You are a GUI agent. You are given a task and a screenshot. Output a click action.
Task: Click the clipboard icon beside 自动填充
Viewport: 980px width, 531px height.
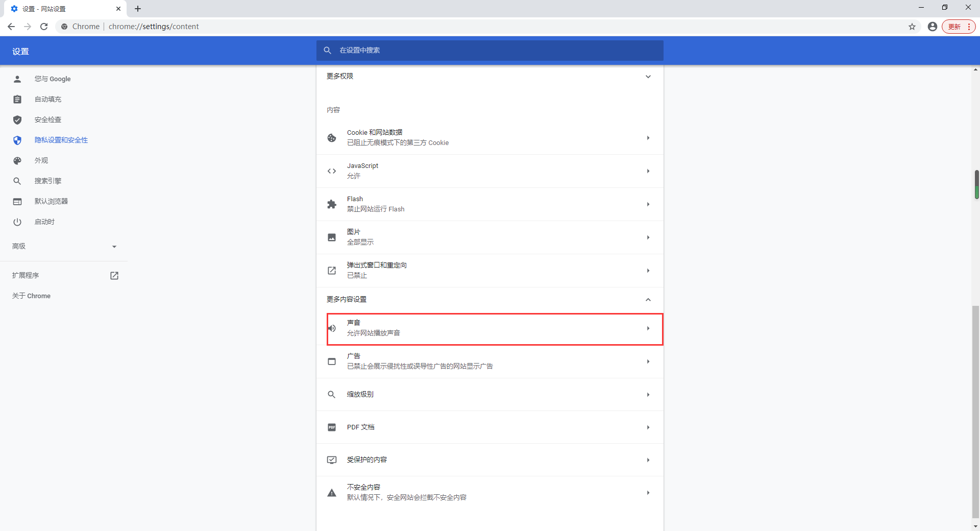[x=17, y=100]
